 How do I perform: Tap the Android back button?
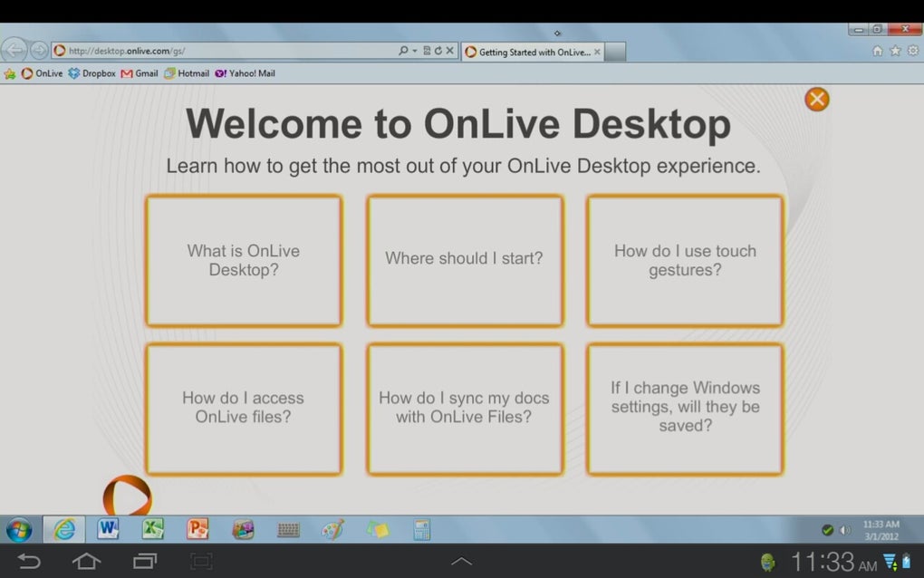tap(28, 561)
